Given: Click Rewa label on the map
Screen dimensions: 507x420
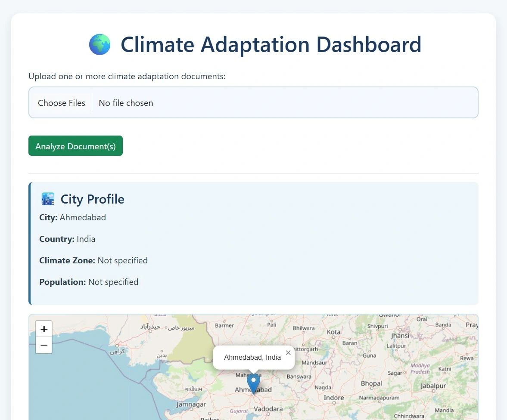Looking at the screenshot, I should (467, 358).
